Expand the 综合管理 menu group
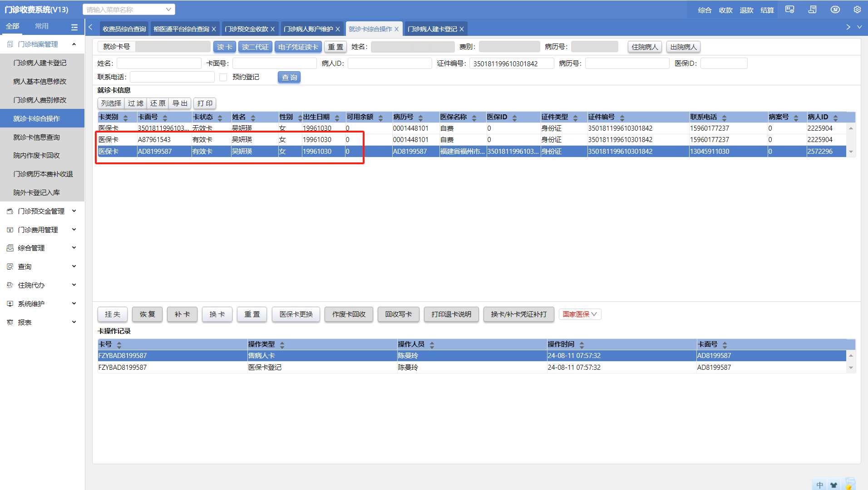868x490 pixels. coord(74,248)
